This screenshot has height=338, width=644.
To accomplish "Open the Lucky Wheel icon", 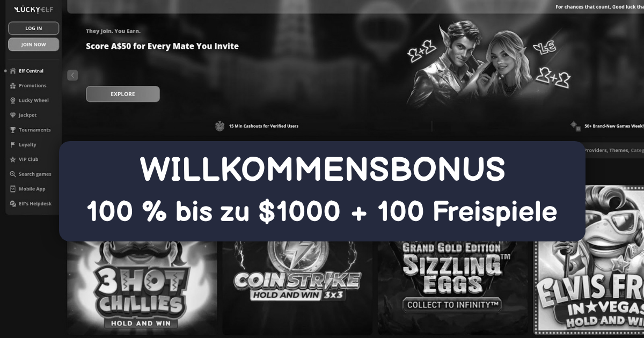I will tap(13, 100).
